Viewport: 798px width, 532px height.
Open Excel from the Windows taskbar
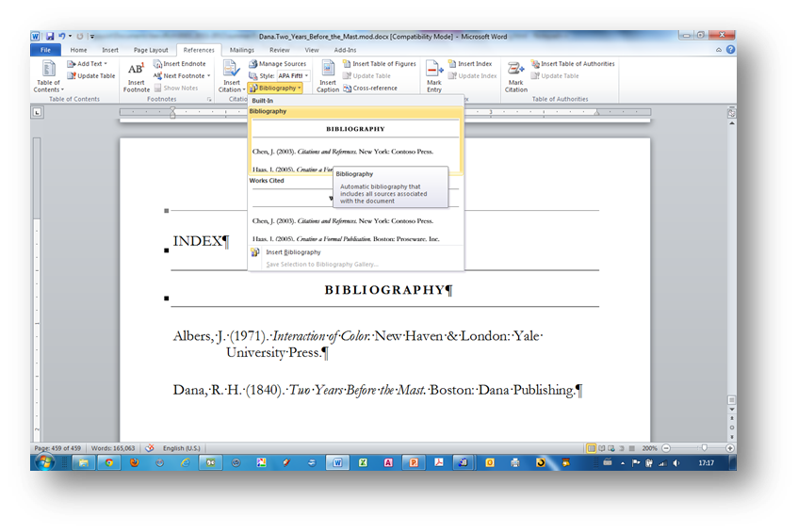point(362,462)
